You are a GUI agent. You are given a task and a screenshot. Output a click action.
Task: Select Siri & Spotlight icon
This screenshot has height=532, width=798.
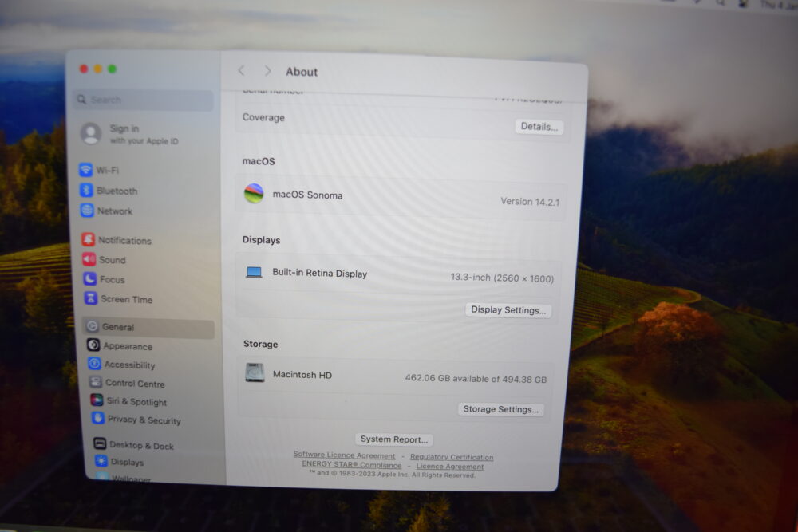[97, 400]
